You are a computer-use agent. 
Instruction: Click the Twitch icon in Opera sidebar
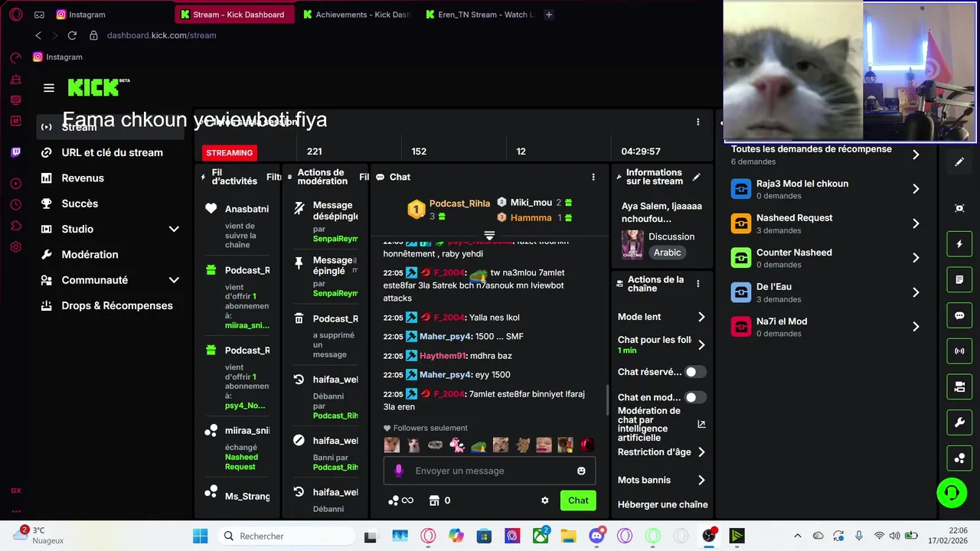click(x=15, y=152)
